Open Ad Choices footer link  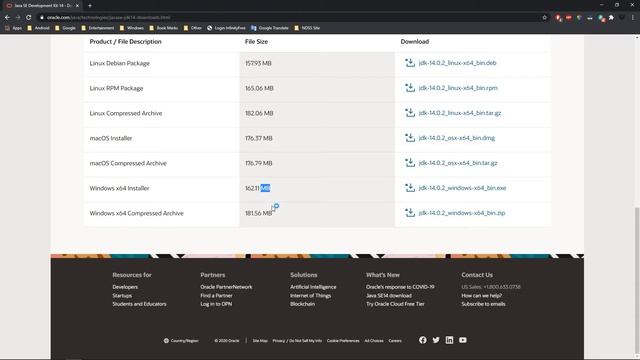coord(374,340)
